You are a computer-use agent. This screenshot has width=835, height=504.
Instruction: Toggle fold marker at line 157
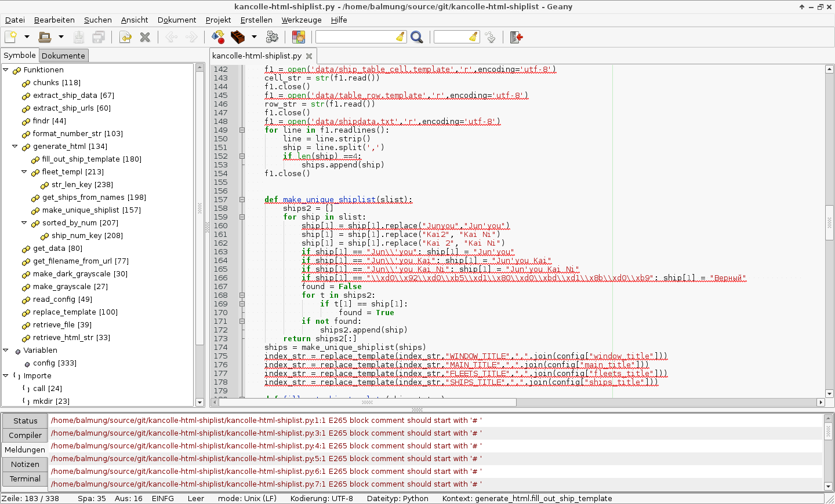click(242, 200)
